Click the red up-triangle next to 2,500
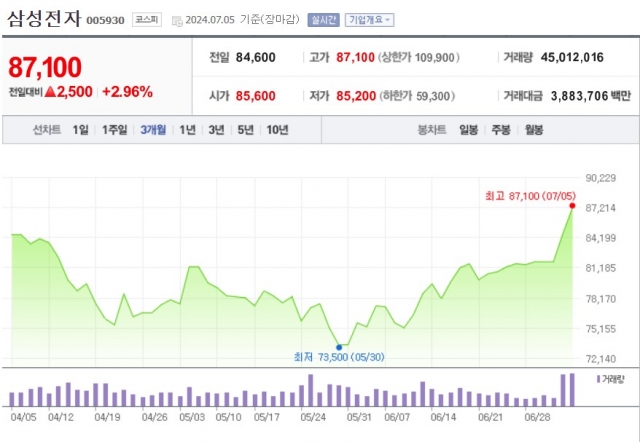This screenshot has height=442, width=640. [x=50, y=92]
